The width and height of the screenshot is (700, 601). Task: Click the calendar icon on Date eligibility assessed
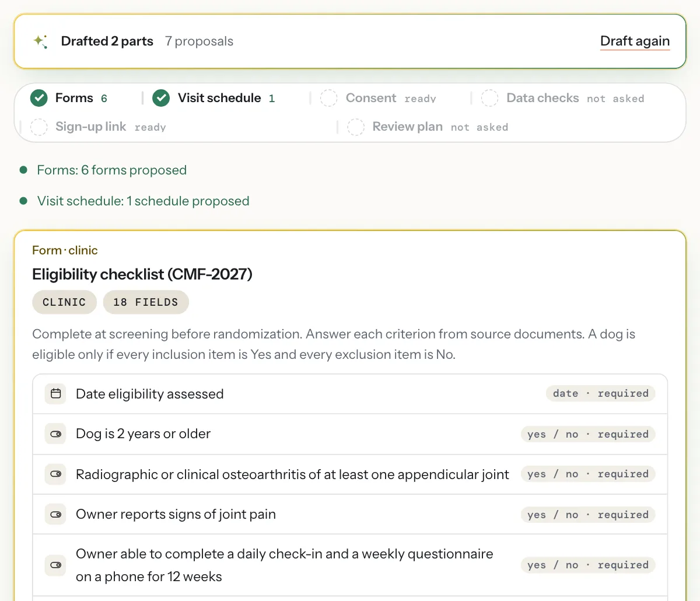(x=56, y=394)
